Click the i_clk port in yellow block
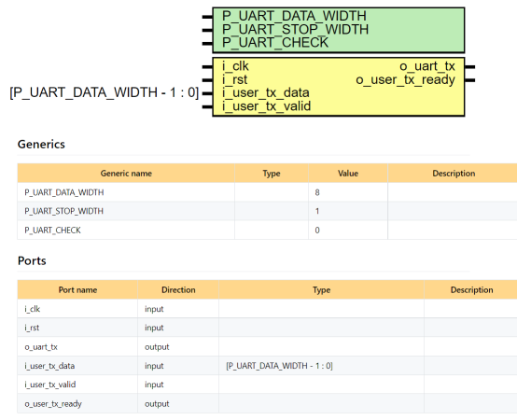The image size is (517, 420). (235, 66)
